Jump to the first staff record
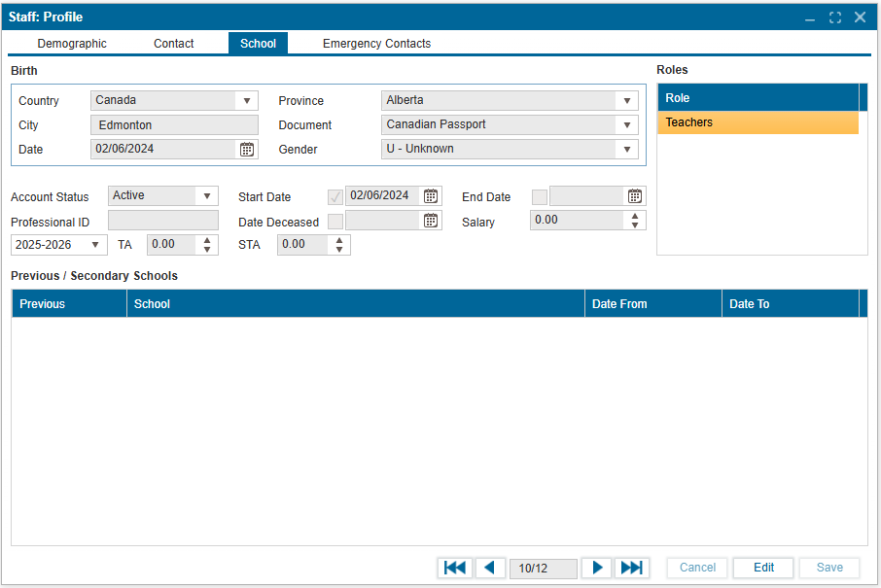Screen dimensions: 881x588 point(454,568)
